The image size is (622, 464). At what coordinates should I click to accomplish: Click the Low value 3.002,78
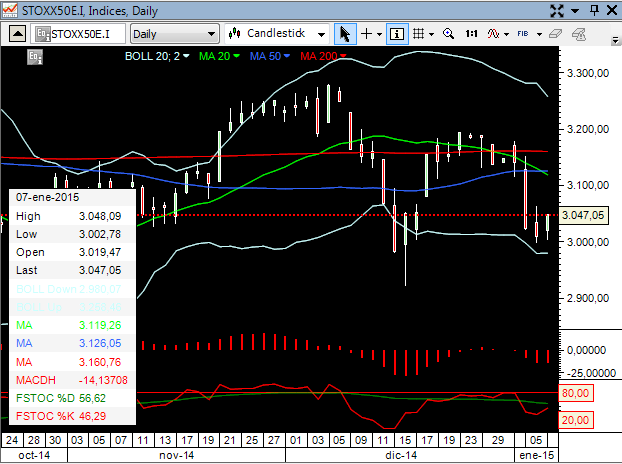click(x=100, y=234)
